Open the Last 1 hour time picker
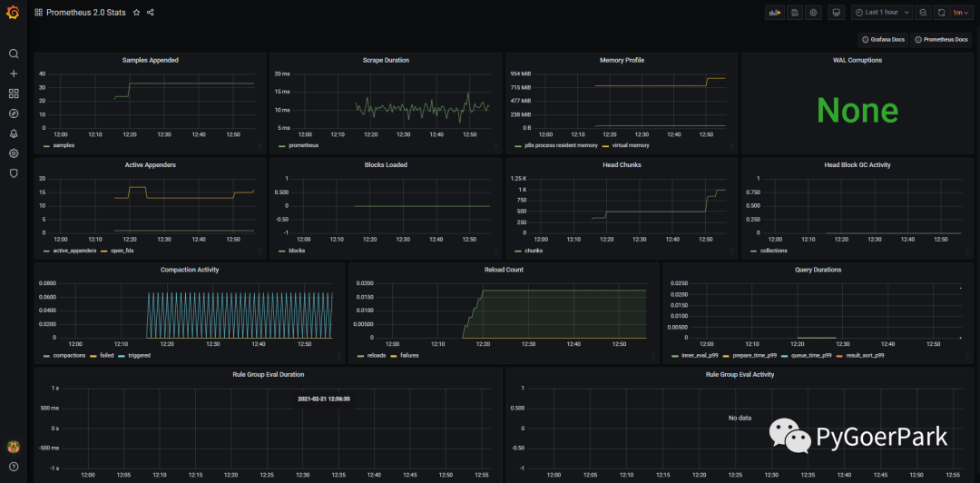Screen dimensions: 980x483 click(882, 13)
